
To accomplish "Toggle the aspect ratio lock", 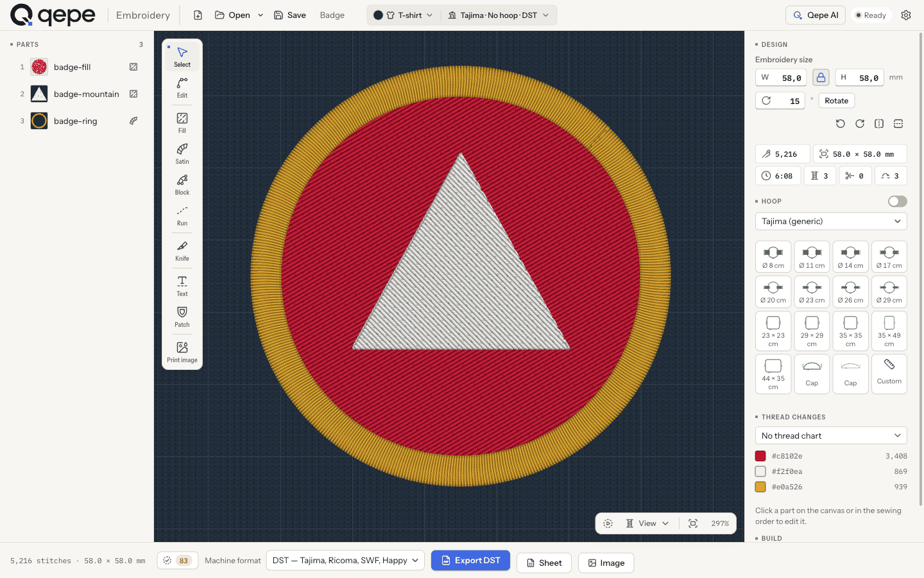I will tap(821, 78).
